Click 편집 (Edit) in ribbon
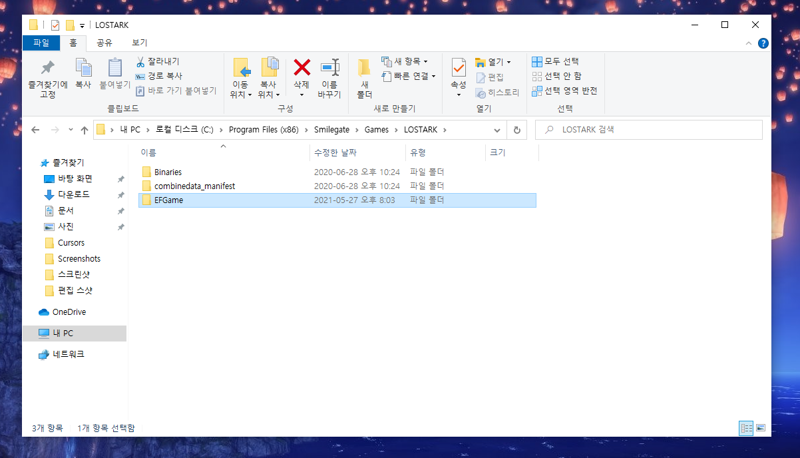 click(x=490, y=78)
